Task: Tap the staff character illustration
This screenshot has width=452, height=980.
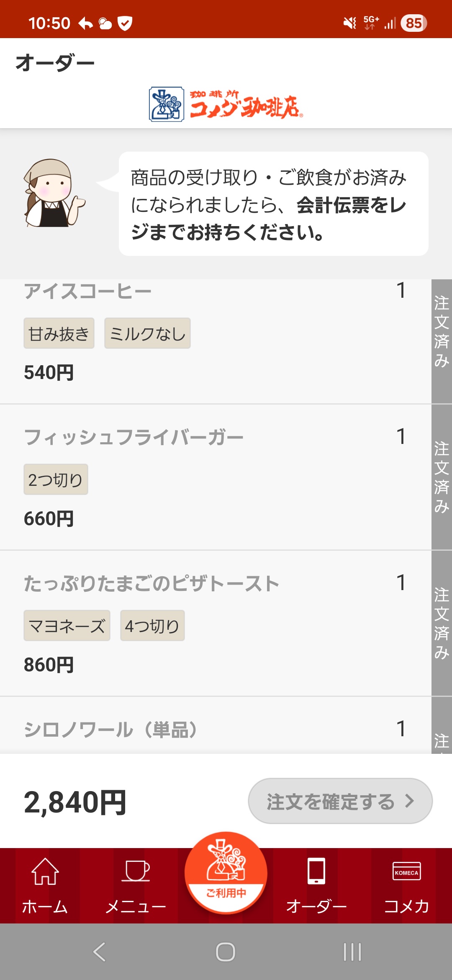Action: tap(53, 193)
